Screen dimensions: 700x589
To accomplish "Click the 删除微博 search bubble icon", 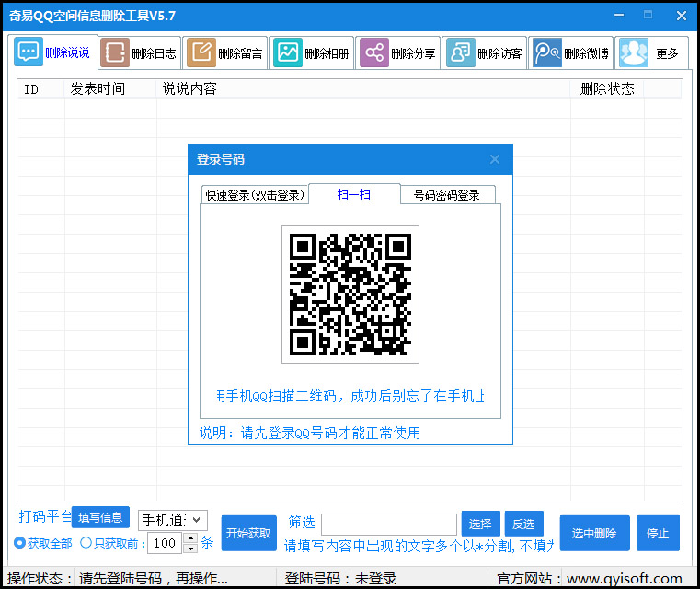I will tap(547, 53).
